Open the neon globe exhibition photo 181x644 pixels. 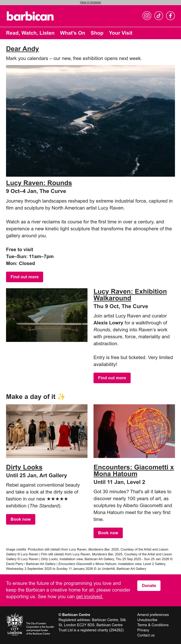[x=134, y=431]
